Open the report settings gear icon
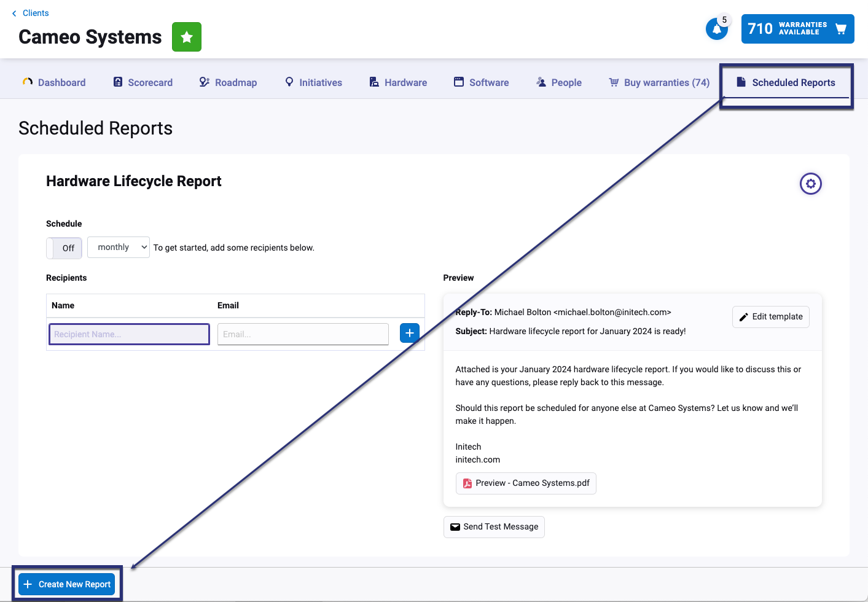The width and height of the screenshot is (868, 602). [x=810, y=183]
